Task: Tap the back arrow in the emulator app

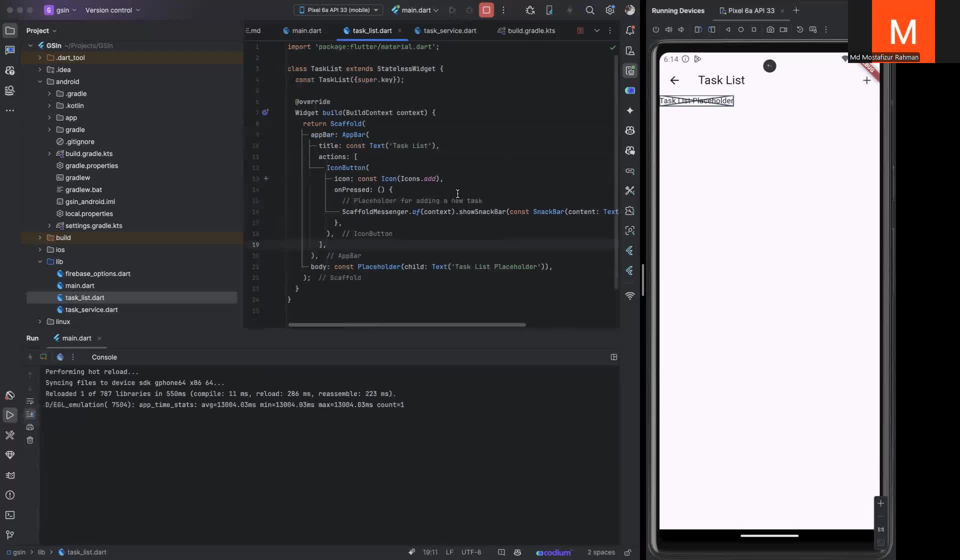Action: tap(674, 80)
